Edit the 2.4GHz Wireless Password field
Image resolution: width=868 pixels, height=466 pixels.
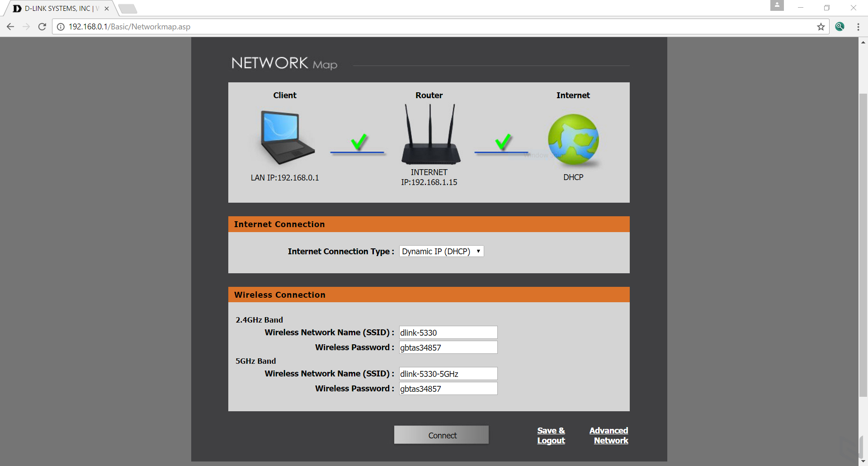pyautogui.click(x=448, y=347)
